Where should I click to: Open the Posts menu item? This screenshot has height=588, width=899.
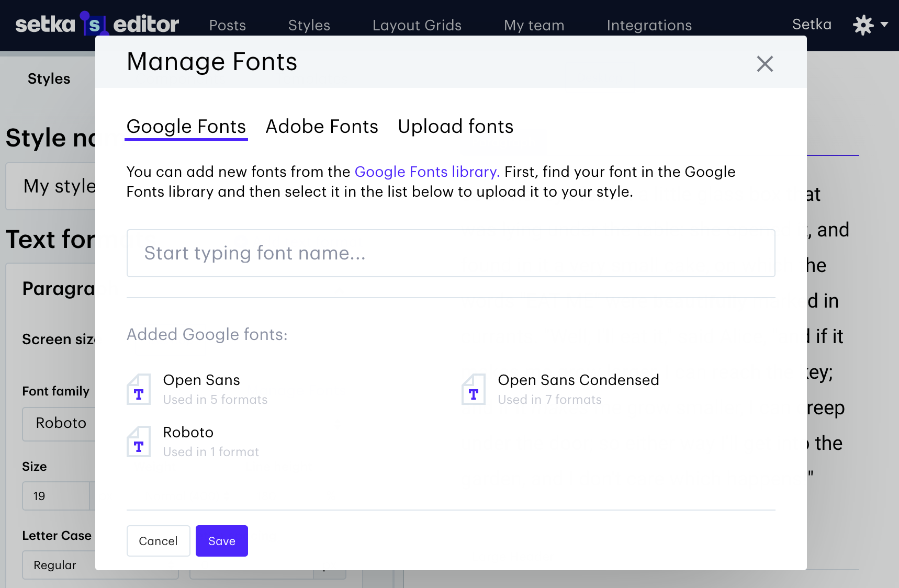coord(228,25)
